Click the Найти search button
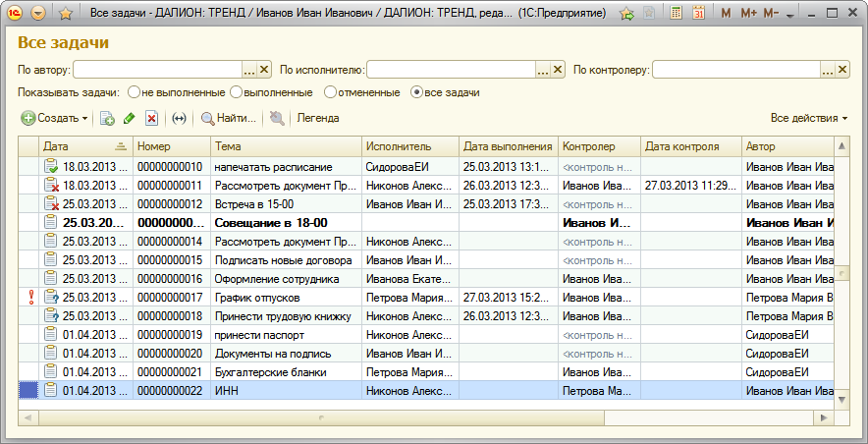Image resolution: width=868 pixels, height=444 pixels. pos(229,118)
